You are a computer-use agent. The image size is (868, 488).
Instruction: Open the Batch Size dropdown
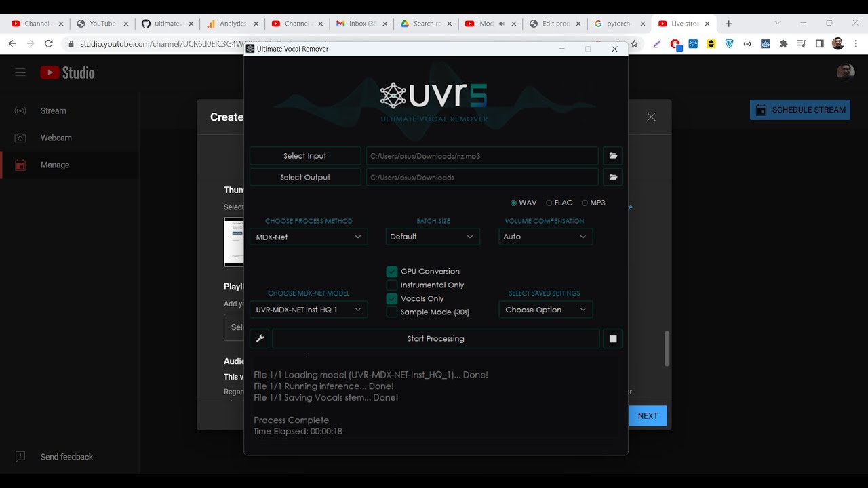(x=432, y=237)
